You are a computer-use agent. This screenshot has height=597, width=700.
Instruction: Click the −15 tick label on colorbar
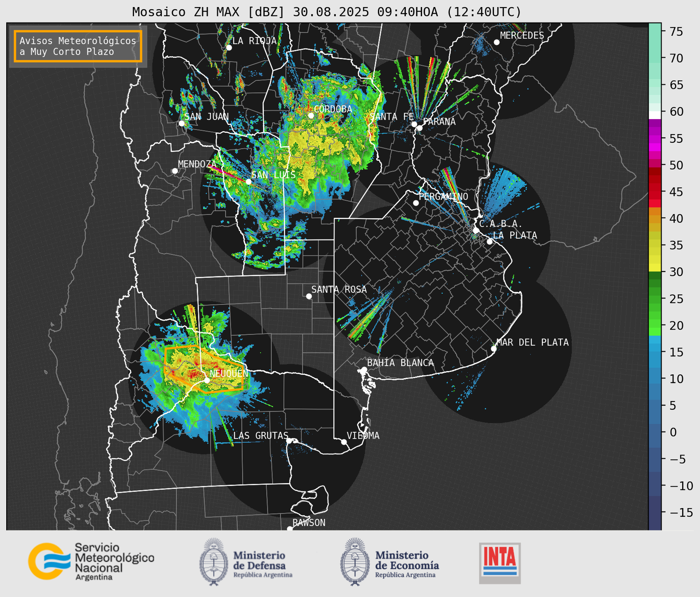point(681,512)
